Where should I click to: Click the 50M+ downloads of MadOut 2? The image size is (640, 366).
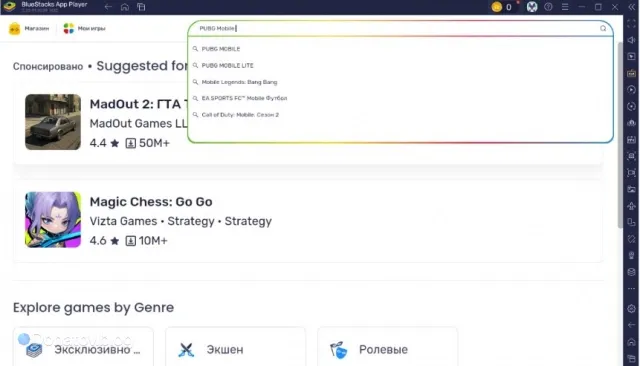point(147,143)
